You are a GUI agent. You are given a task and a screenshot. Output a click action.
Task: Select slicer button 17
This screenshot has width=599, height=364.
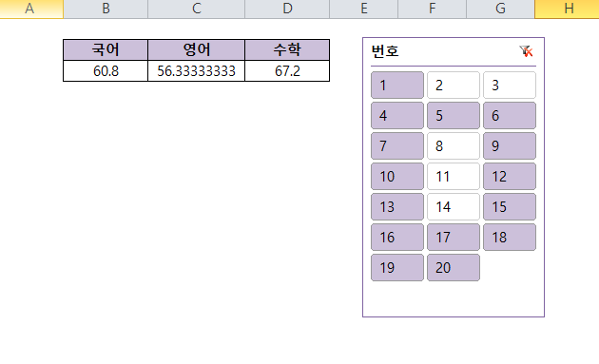(454, 238)
